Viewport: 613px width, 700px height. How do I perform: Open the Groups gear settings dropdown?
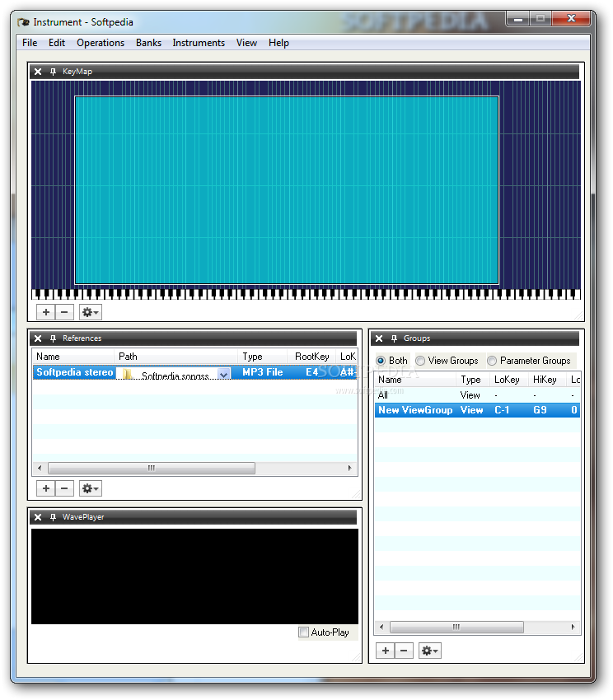(x=430, y=651)
